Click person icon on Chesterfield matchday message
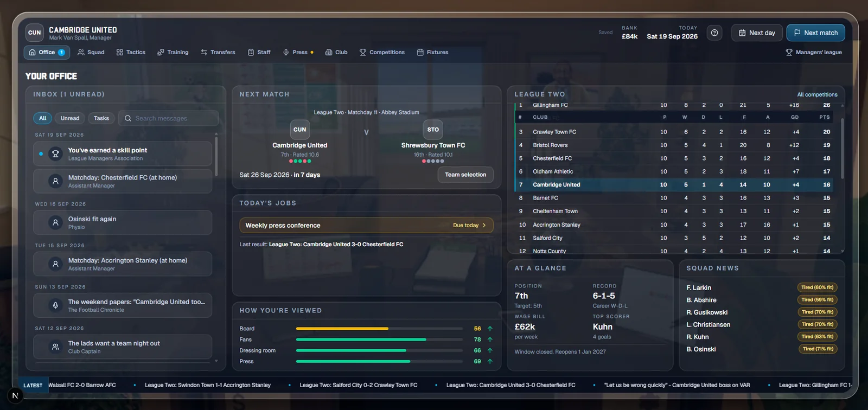This screenshot has width=868, height=410. click(x=55, y=181)
